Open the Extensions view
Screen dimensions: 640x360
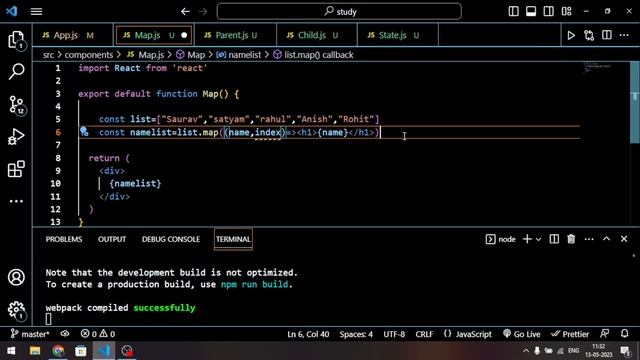(16, 169)
